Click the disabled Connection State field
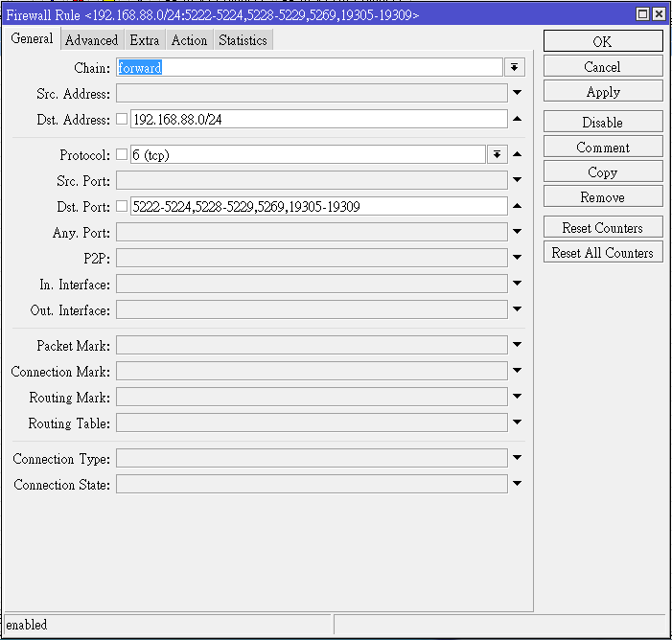This screenshot has width=672, height=640. click(x=312, y=483)
